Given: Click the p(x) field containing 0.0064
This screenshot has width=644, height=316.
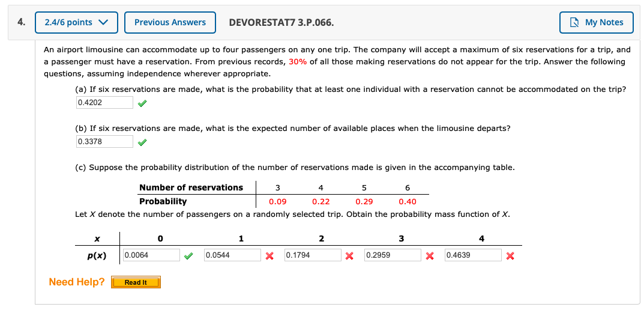Looking at the screenshot, I should point(152,255).
